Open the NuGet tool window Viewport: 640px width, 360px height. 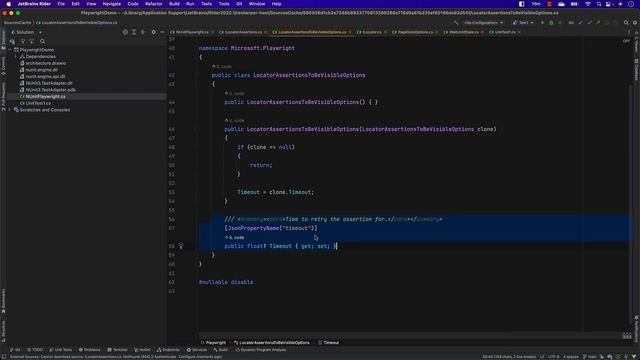142,350
